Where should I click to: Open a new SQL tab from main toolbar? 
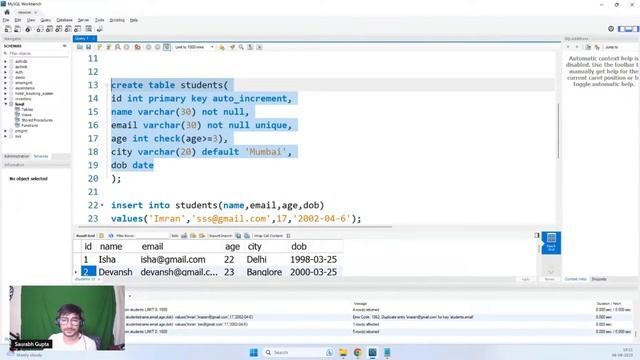pyautogui.click(x=8, y=29)
